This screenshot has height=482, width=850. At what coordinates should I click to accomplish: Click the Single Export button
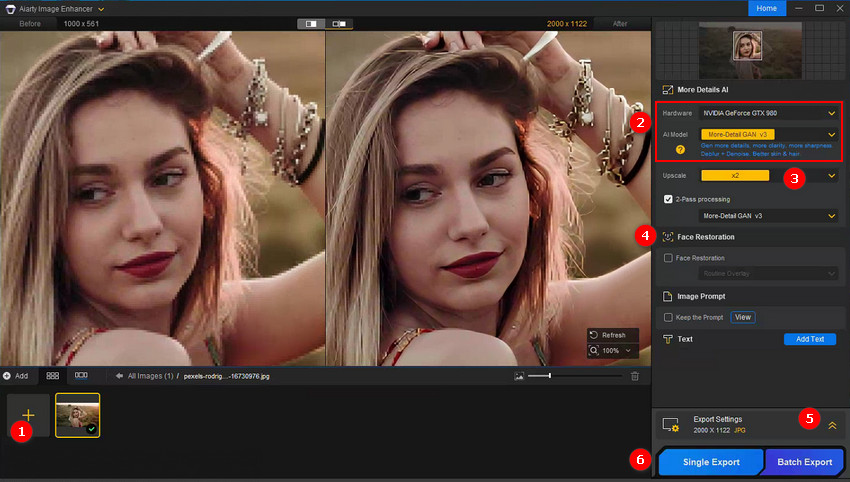click(710, 462)
